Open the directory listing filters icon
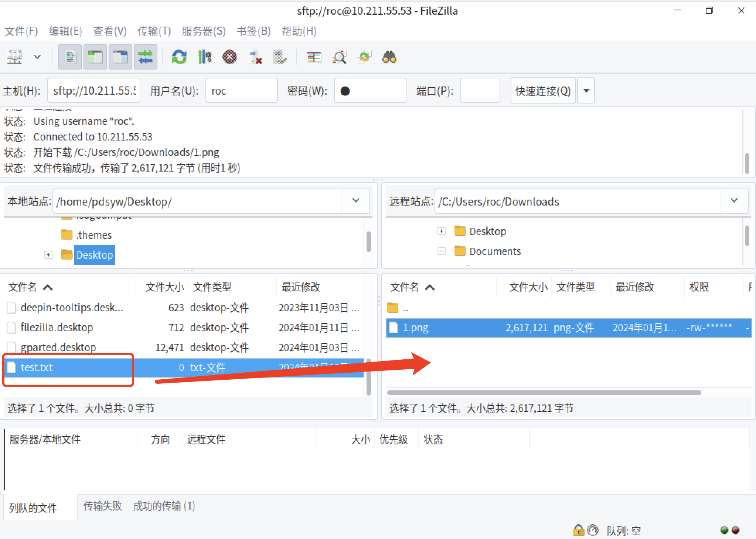This screenshot has width=756, height=539. click(314, 57)
